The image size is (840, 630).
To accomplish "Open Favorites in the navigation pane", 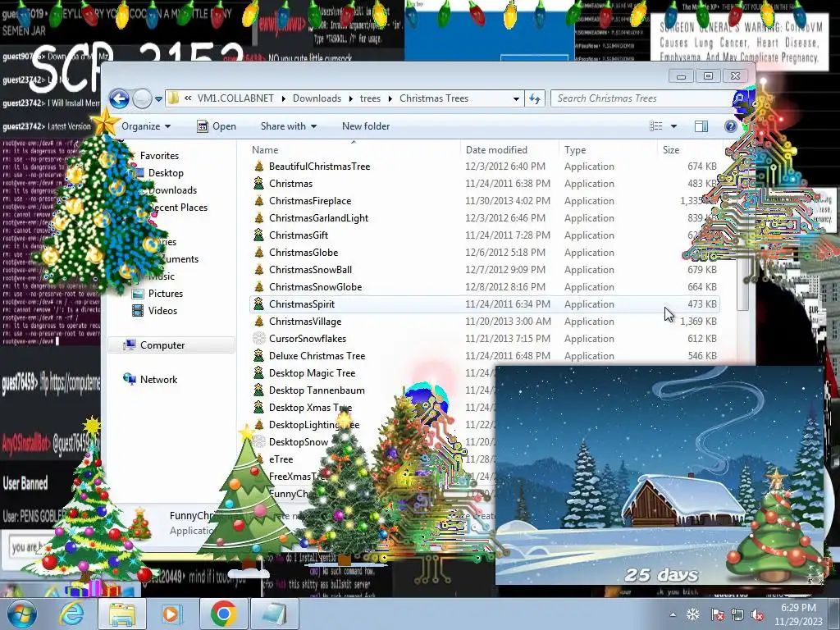I will pos(159,156).
